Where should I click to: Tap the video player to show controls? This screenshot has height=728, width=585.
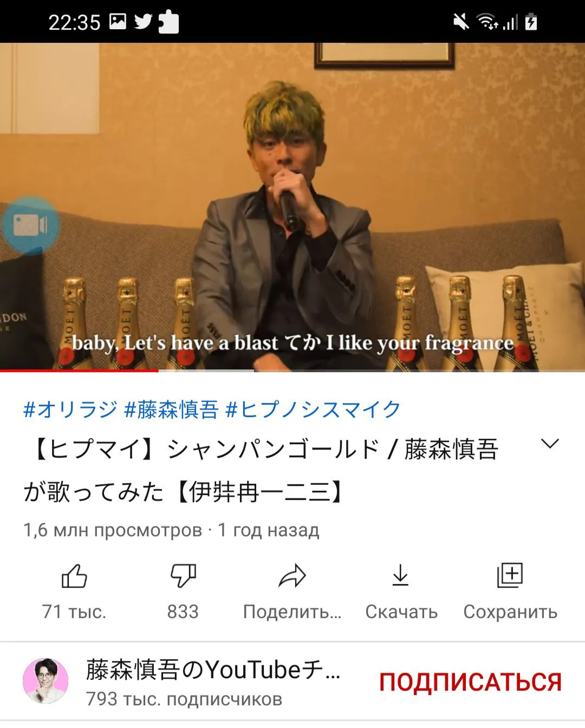(292, 207)
